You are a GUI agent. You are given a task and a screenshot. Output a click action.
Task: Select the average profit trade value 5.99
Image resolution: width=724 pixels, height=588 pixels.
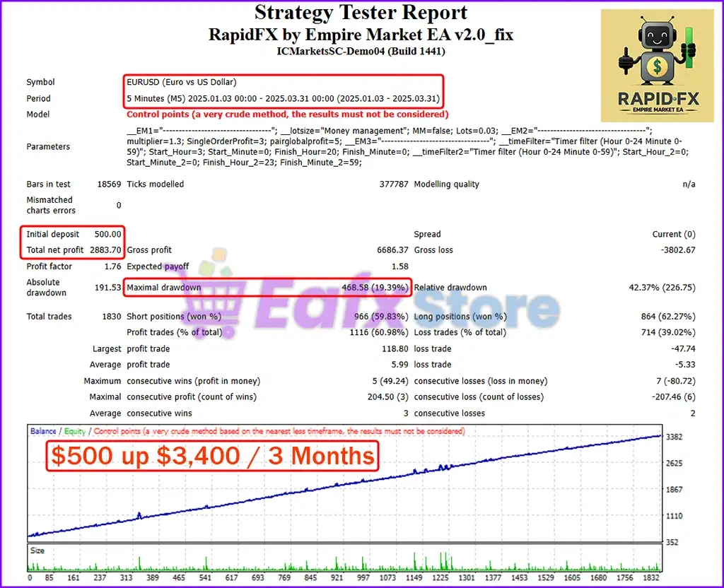click(400, 364)
